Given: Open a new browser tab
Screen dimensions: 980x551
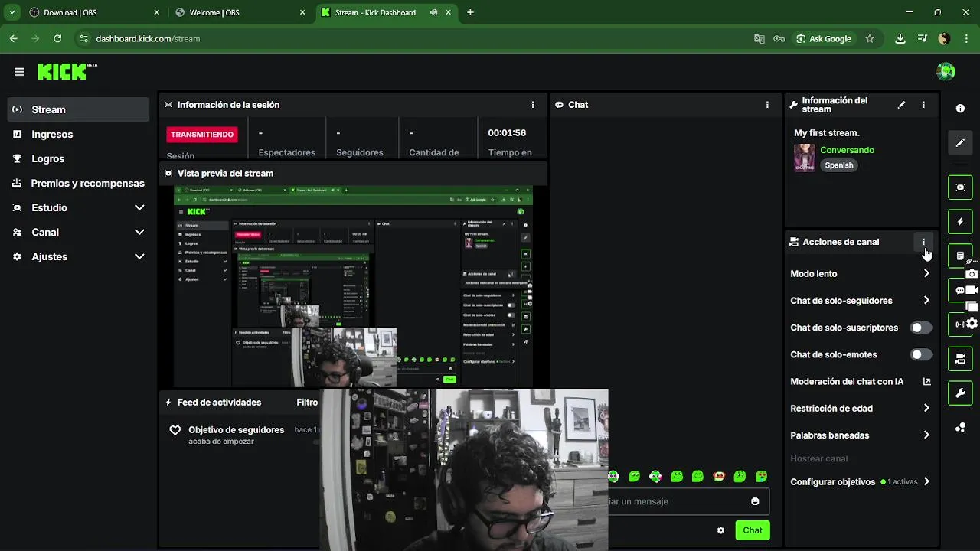Looking at the screenshot, I should click(470, 12).
